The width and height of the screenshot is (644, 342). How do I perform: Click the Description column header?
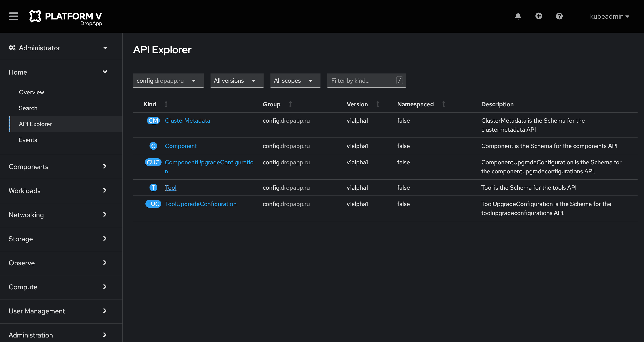coord(497,104)
